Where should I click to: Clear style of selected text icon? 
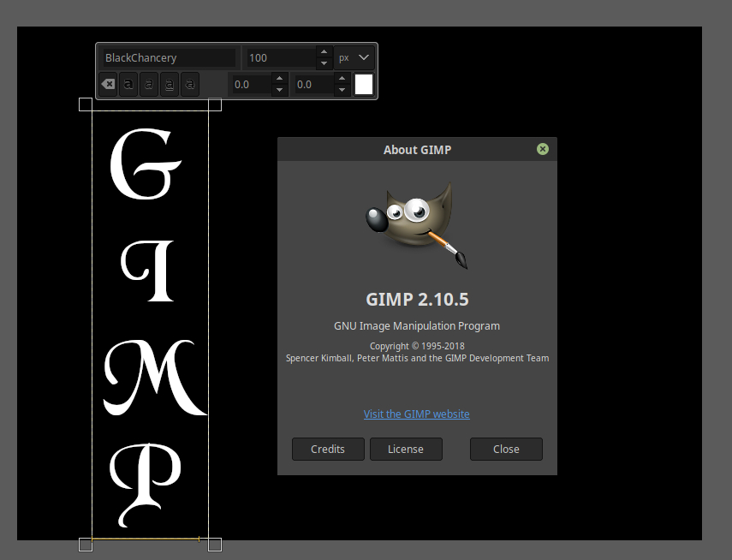108,84
